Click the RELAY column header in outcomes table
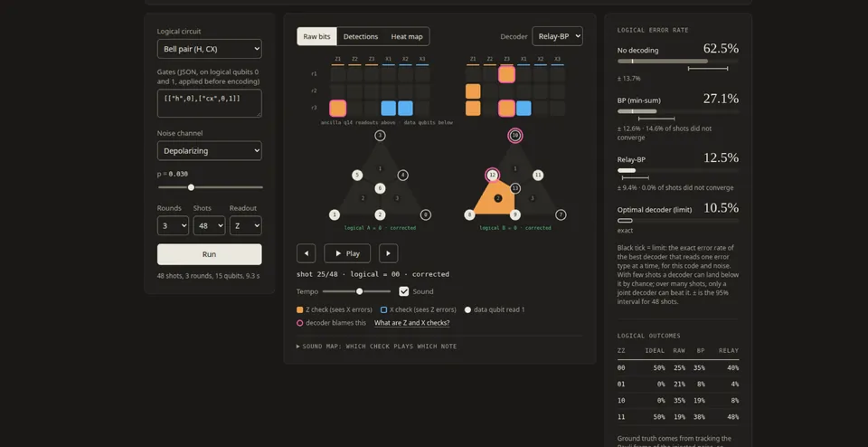The height and width of the screenshot is (447, 868). coord(729,350)
